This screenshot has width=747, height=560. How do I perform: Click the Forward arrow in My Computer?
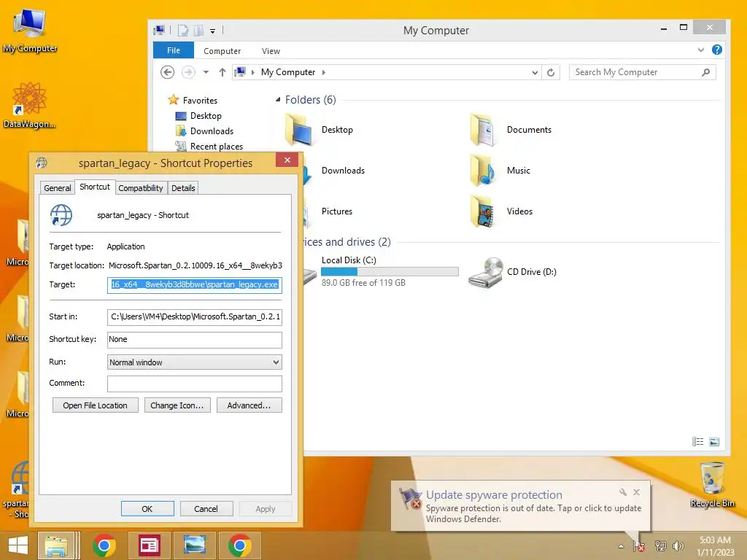189,72
